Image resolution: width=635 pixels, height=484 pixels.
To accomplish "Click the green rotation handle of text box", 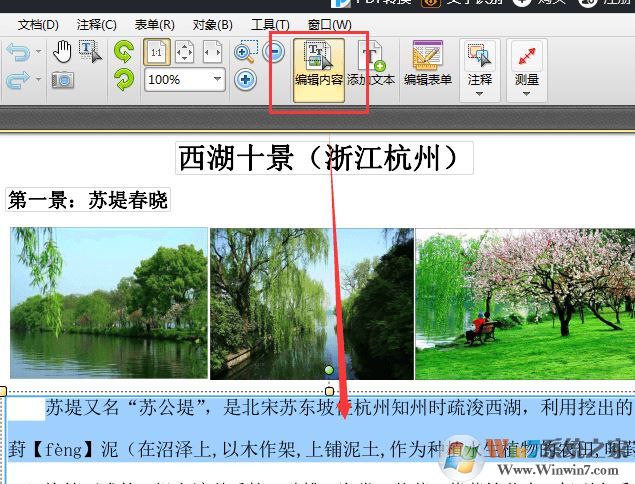I will click(329, 370).
